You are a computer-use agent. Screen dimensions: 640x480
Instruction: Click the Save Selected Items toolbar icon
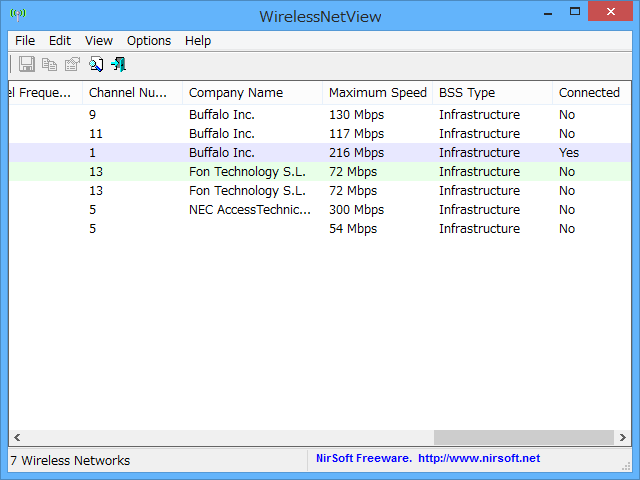click(x=27, y=65)
